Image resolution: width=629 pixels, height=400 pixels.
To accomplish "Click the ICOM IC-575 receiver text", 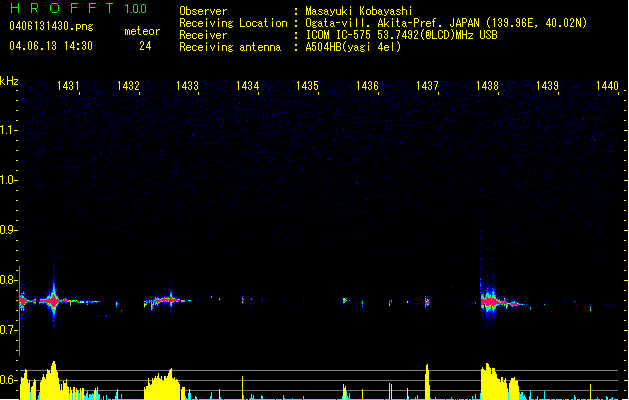I will (401, 35).
